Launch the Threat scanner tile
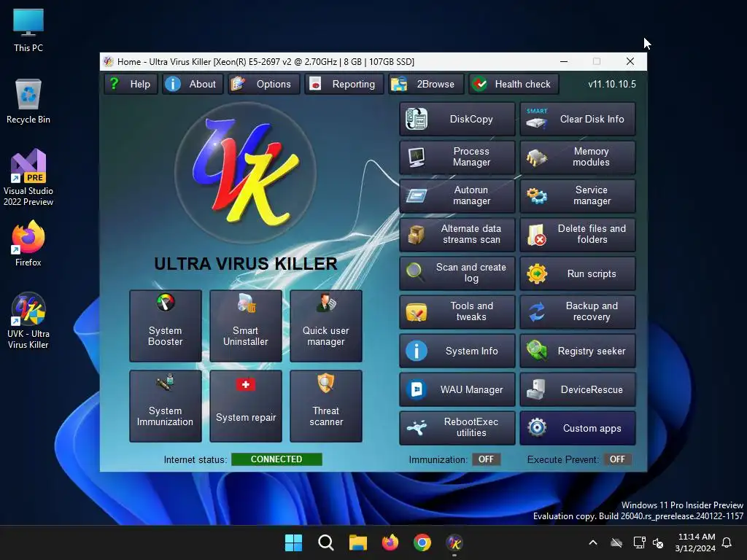This screenshot has width=747, height=560. (326, 406)
